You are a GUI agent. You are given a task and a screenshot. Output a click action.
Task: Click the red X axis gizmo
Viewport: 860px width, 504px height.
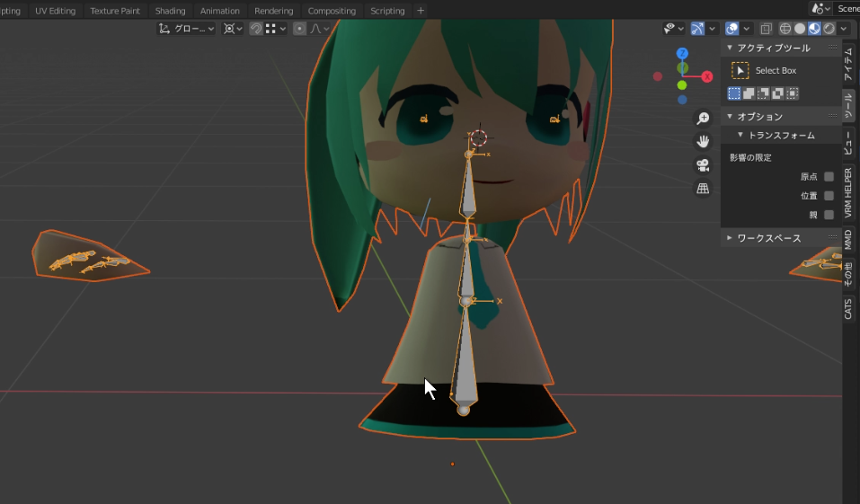pyautogui.click(x=707, y=76)
